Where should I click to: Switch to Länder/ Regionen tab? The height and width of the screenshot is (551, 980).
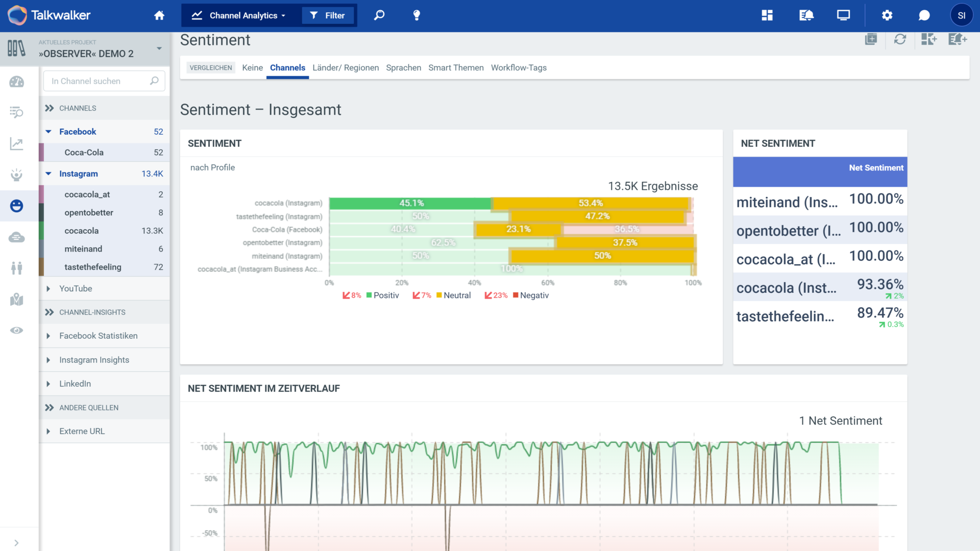[346, 67]
